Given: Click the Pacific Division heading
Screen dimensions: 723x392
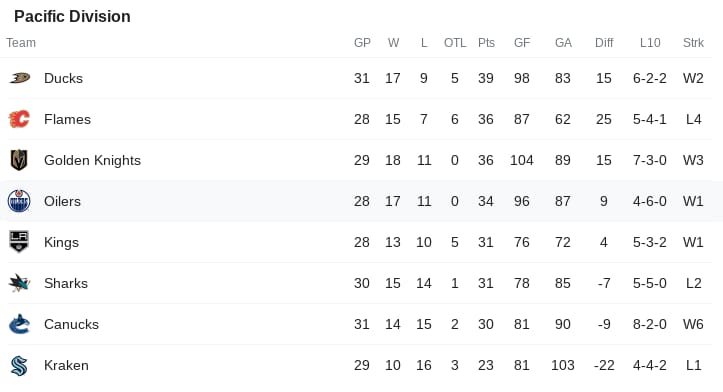Looking at the screenshot, I should coord(72,17).
